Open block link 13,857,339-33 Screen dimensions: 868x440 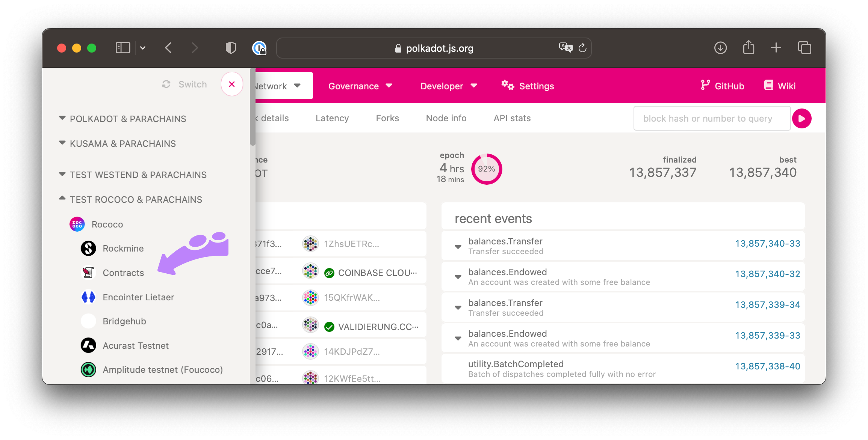coord(768,336)
